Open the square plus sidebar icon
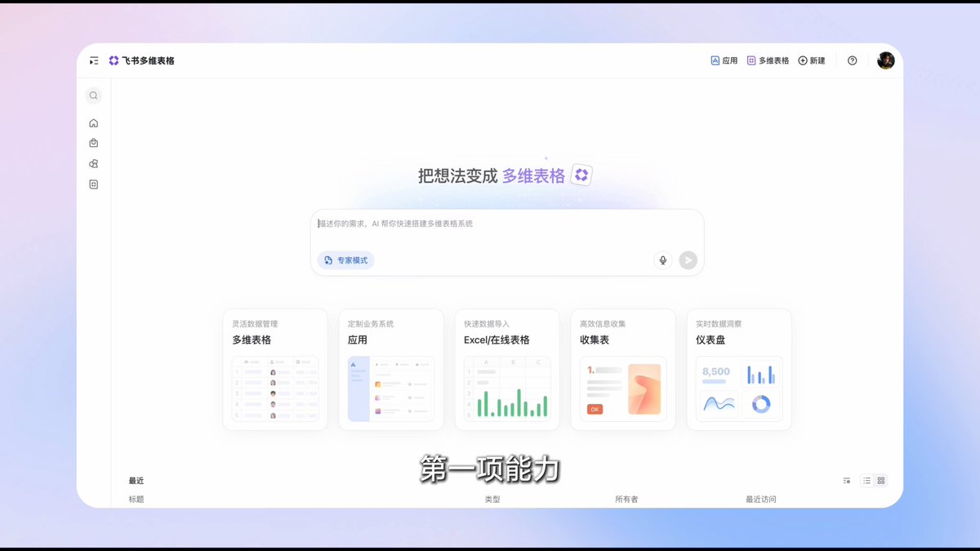 click(x=94, y=184)
